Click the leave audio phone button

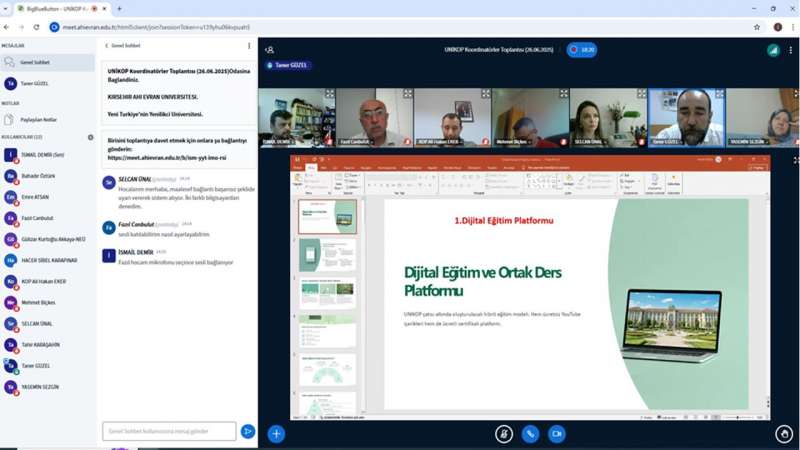(530, 434)
